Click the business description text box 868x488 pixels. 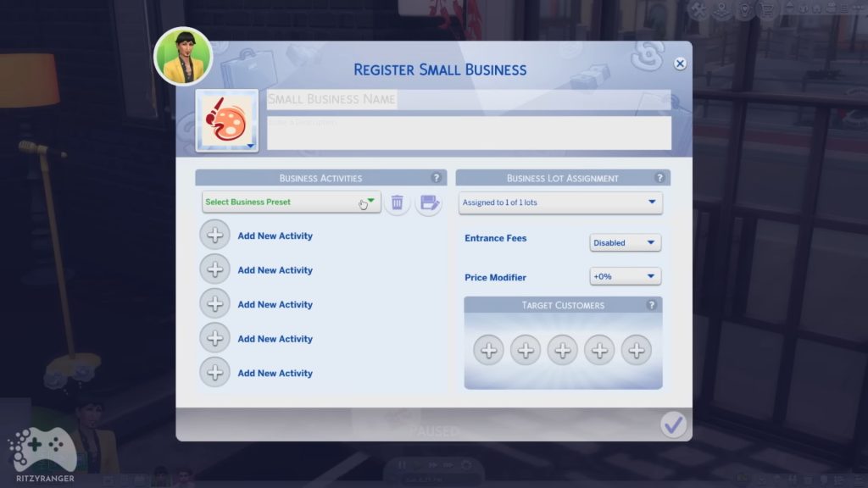coord(469,133)
